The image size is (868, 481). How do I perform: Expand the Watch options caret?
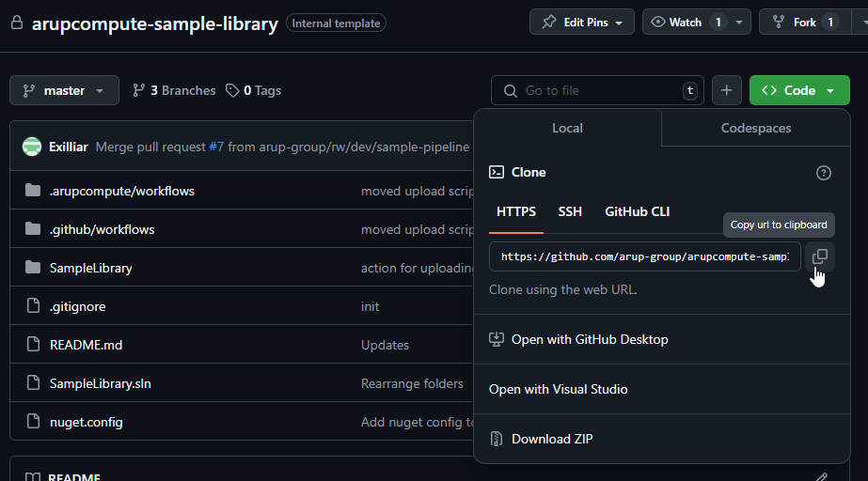739,23
